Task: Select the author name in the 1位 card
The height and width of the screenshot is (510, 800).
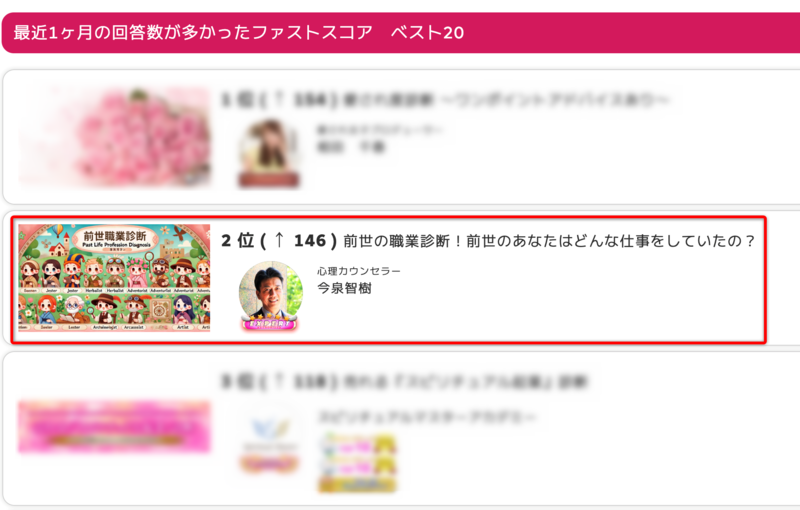Action: [351, 147]
